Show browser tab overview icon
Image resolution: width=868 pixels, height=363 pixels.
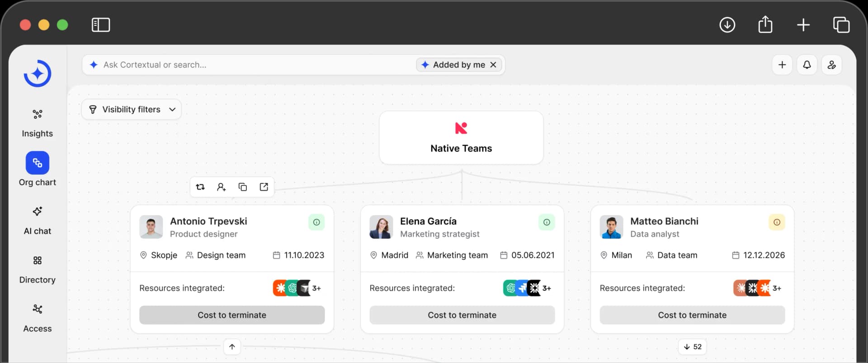coord(841,25)
